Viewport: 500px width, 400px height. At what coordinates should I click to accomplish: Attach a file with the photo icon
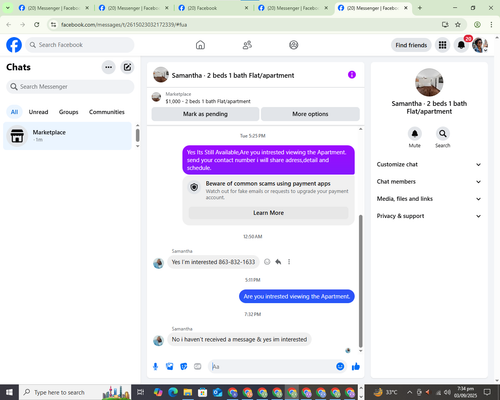tap(170, 367)
